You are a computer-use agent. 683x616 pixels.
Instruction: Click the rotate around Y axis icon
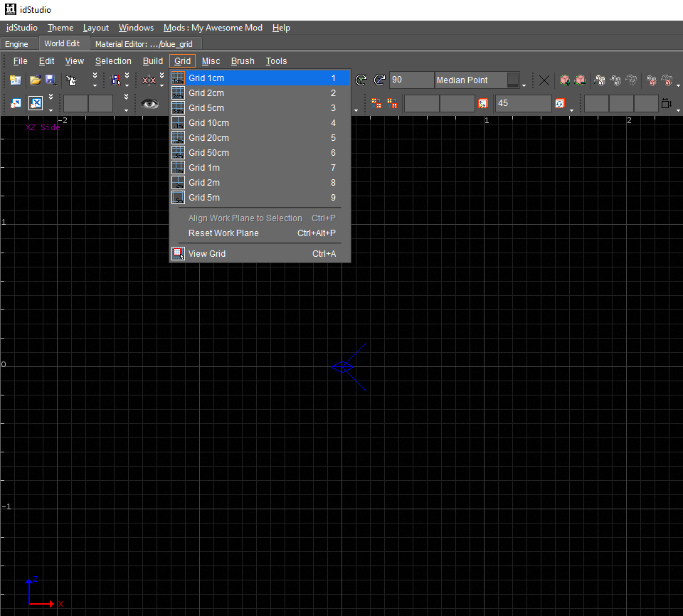361,80
